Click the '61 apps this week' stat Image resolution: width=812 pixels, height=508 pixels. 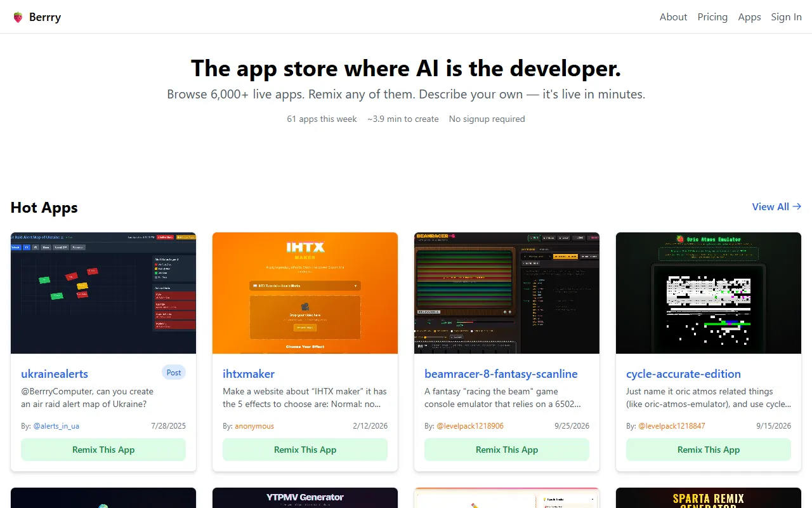[322, 119]
